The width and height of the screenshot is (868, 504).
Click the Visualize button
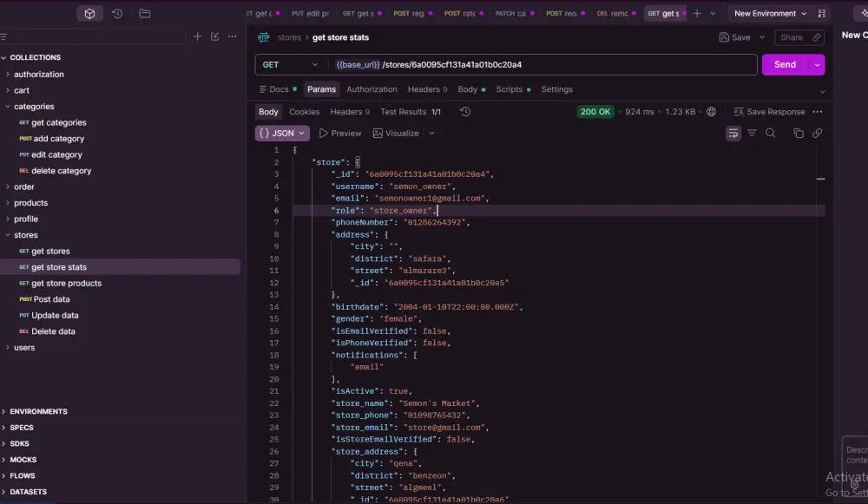[396, 134]
